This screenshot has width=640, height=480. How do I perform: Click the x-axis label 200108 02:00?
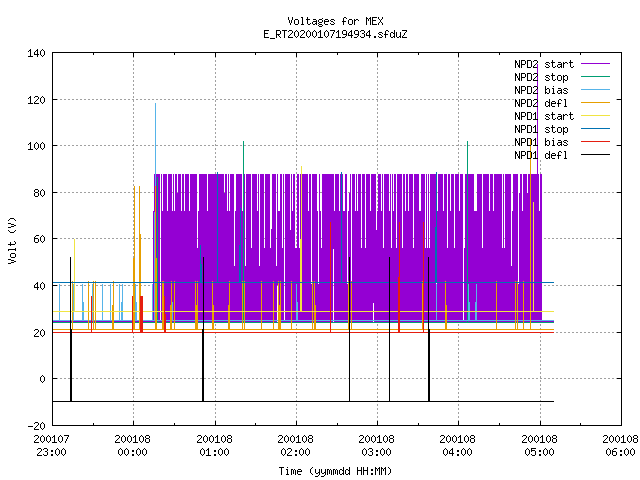(x=296, y=446)
